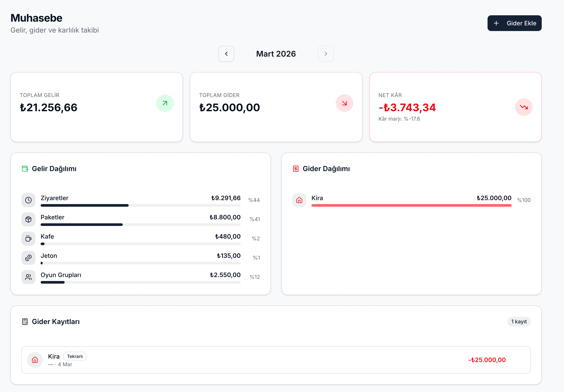Click the clock icon beside Ziyaretler
Screen dimensions: 564x392
coord(28,200)
